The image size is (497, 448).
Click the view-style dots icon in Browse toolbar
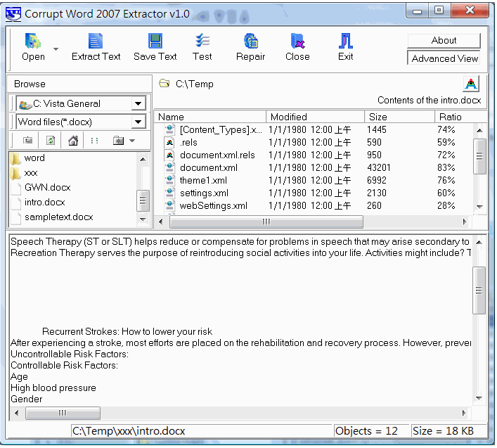point(94,141)
